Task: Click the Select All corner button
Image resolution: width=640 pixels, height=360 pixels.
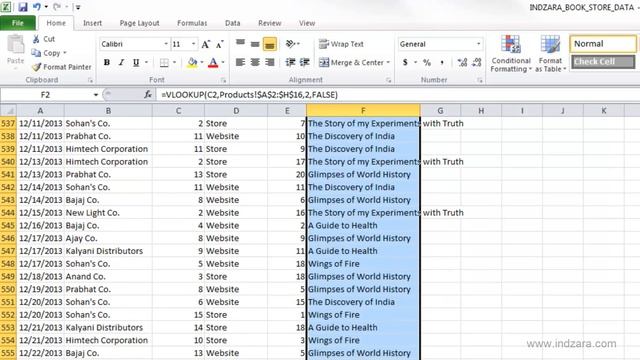Action: pyautogui.click(x=8, y=111)
